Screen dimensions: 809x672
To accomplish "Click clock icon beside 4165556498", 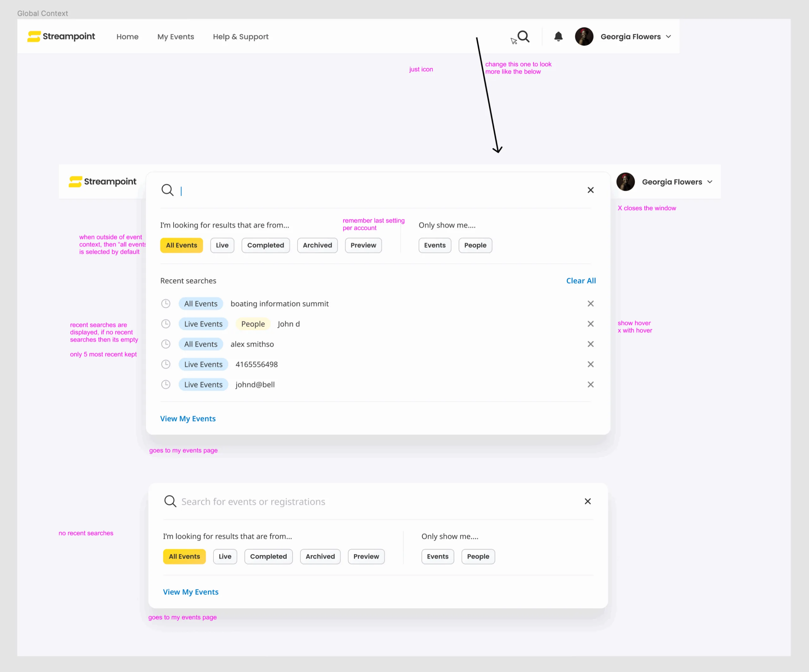I will coord(166,364).
